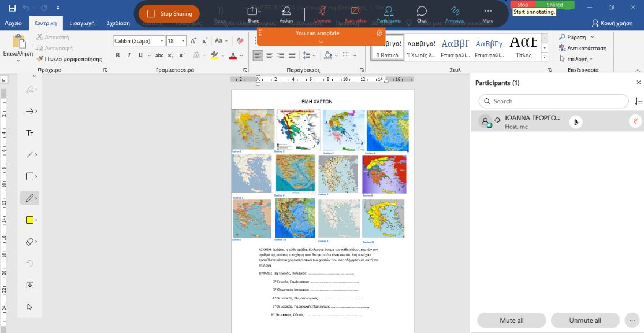This screenshot has width=644, height=333.
Task: Close the annotation toolbar
Action: coord(35,76)
